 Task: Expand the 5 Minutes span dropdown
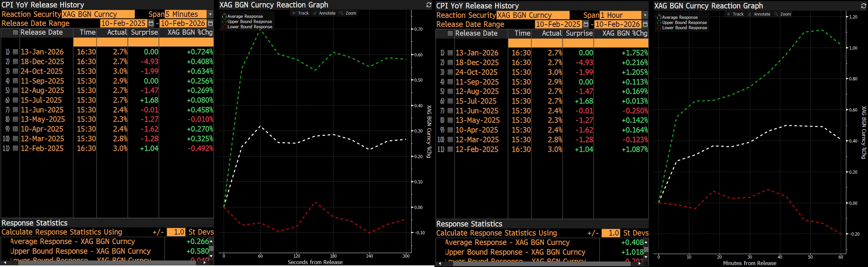tap(210, 14)
